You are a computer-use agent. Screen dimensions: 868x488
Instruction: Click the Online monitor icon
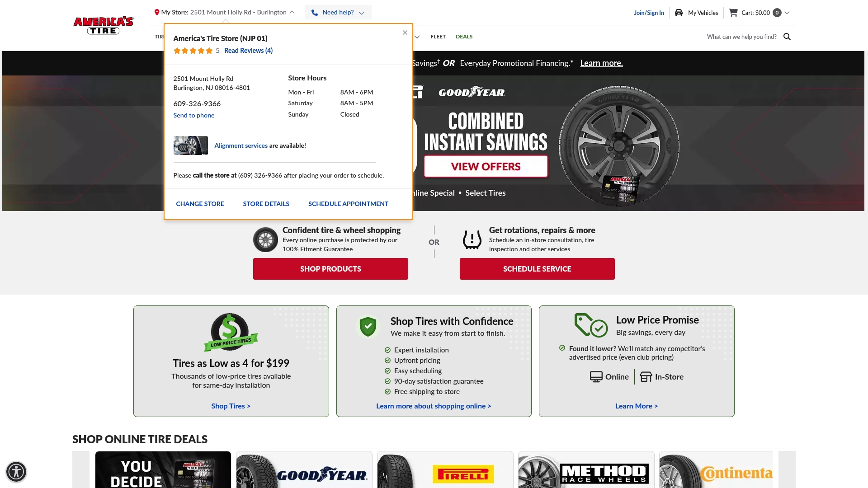(596, 377)
